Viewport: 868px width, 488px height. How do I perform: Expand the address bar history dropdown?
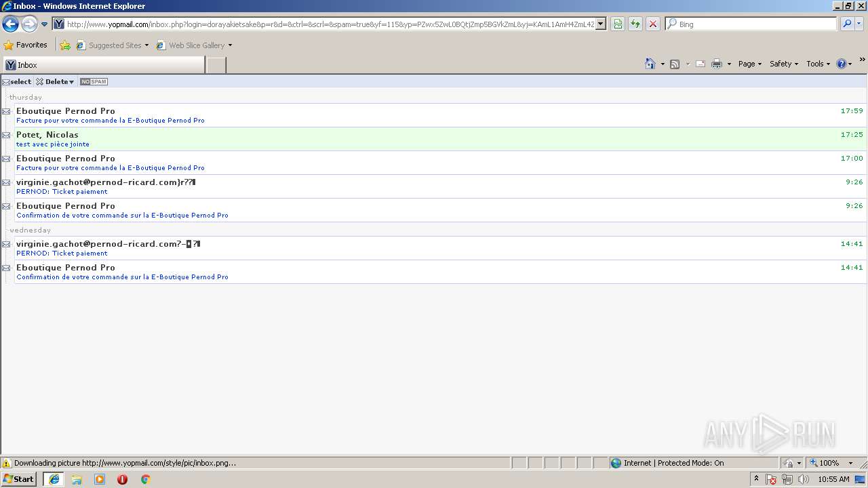601,24
